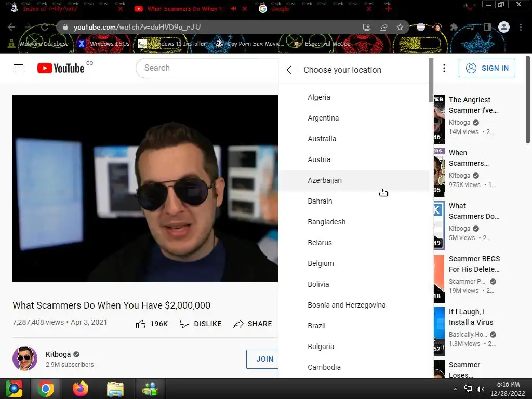Image resolution: width=532 pixels, height=399 pixels.
Task: Open Kitboga channel avatar
Action: pyautogui.click(x=25, y=358)
